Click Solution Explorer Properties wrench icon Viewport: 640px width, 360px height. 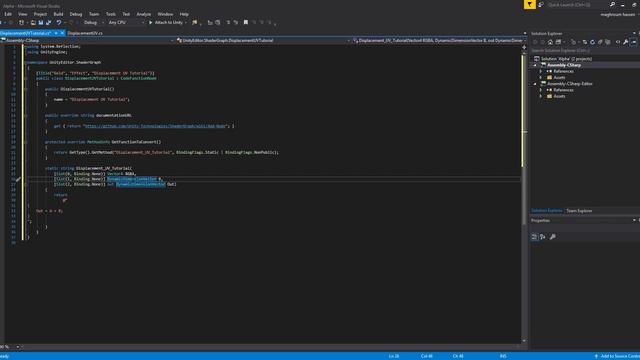[626, 42]
